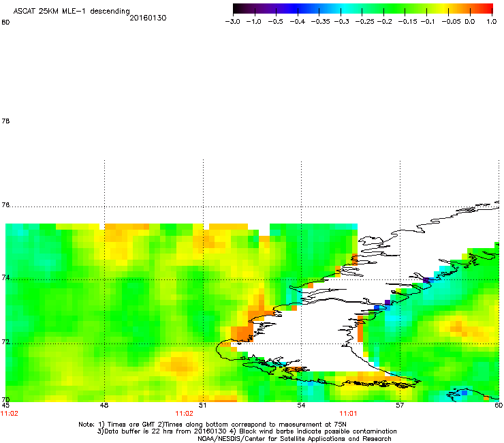Click the latitude label "76"
This screenshot has height=443, width=504.
click(5, 205)
